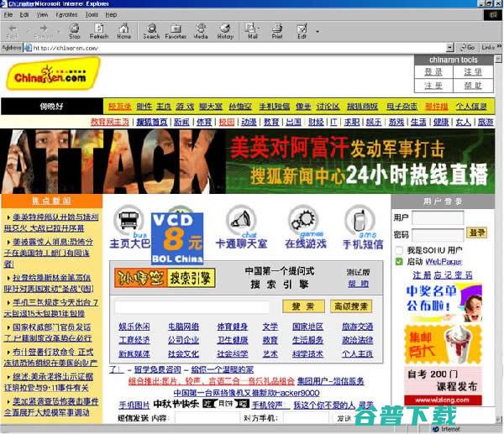Screen dimensions: 504x434
Task: Expand the address bar dropdown
Action: point(450,48)
